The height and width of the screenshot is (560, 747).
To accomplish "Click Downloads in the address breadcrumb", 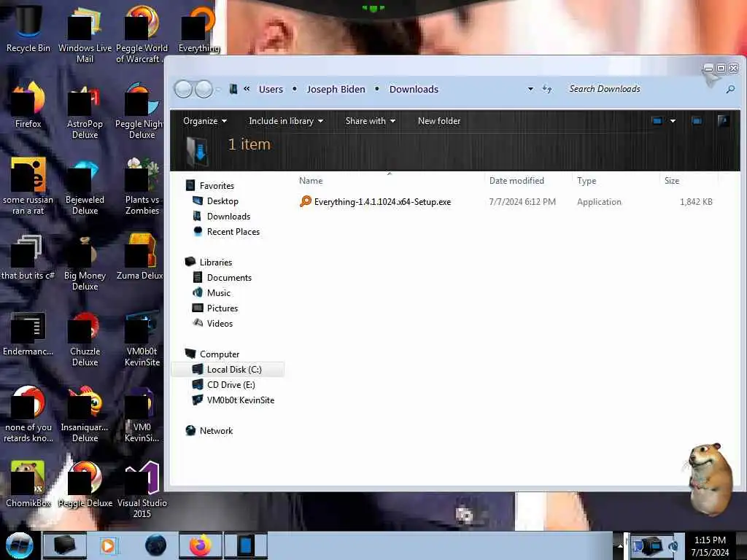I will pyautogui.click(x=414, y=89).
